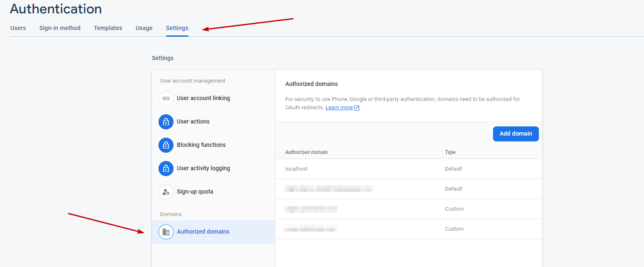Click the external-link icon after Learn more
Viewport: 644px width, 267px height.
point(357,108)
